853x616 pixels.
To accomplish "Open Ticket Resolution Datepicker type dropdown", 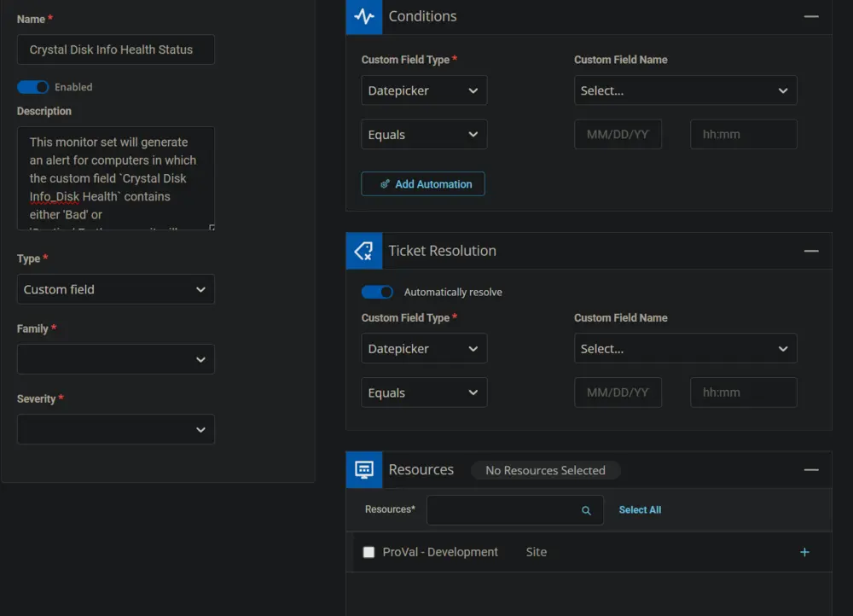I will coord(424,348).
